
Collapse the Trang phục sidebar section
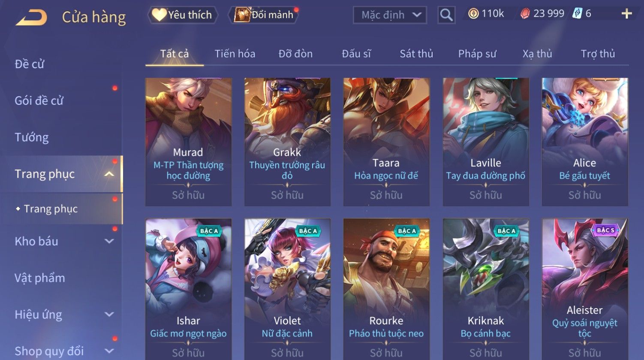[x=109, y=174]
